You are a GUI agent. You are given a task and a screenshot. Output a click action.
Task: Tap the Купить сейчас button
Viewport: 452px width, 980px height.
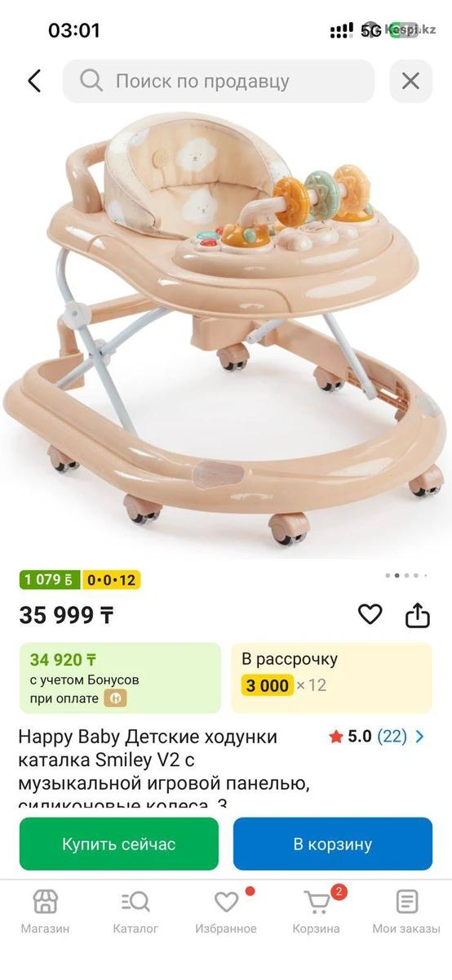click(x=119, y=844)
